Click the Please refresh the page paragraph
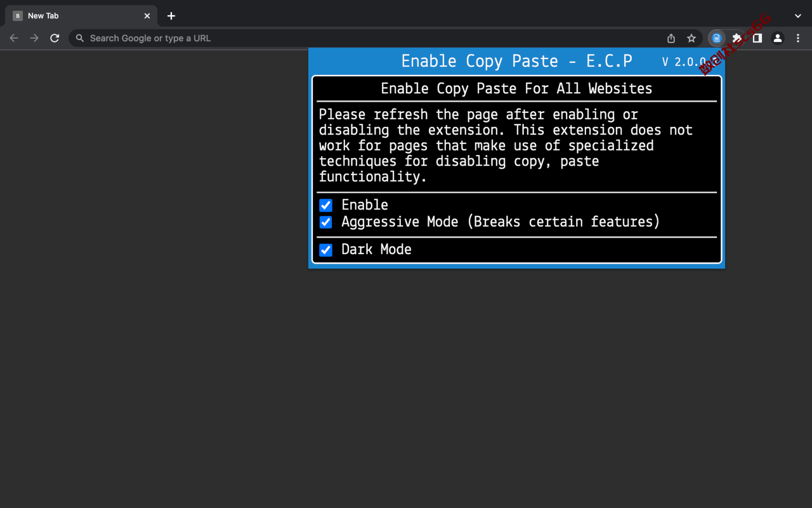This screenshot has width=812, height=508. [x=506, y=145]
